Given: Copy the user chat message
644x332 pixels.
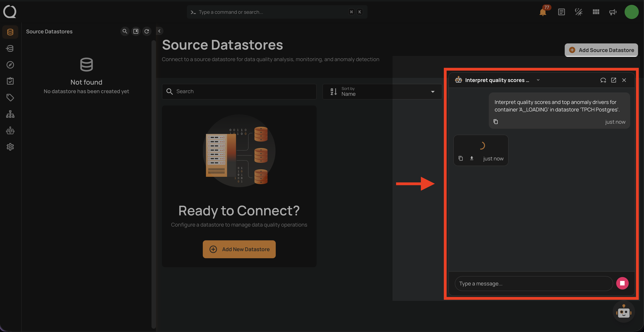Looking at the screenshot, I should coord(495,122).
